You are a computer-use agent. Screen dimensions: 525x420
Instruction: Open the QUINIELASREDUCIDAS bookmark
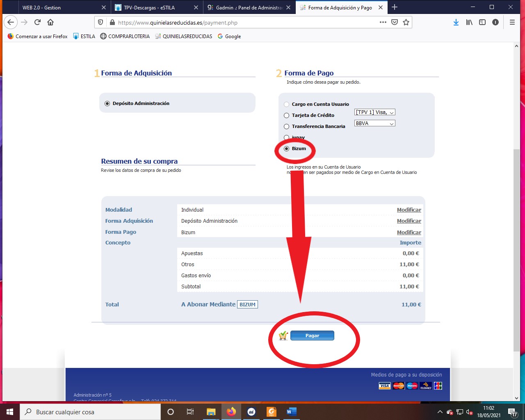(x=183, y=36)
